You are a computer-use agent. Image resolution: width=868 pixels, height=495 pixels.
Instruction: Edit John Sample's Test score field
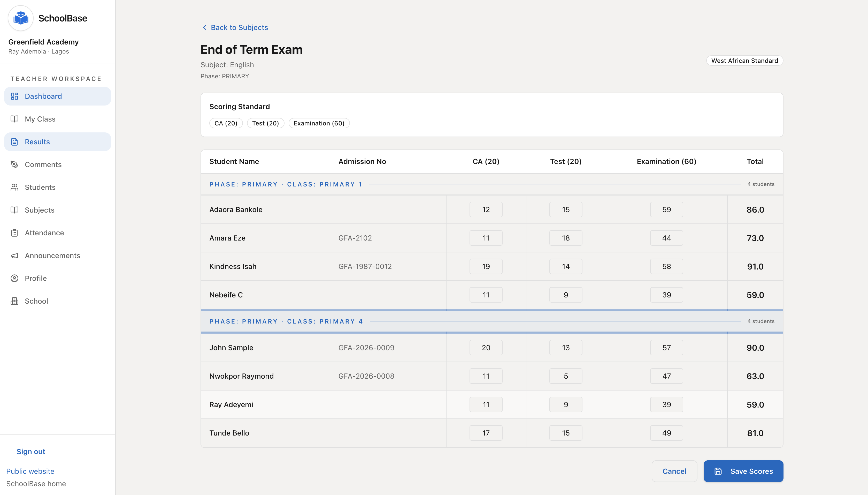(565, 347)
